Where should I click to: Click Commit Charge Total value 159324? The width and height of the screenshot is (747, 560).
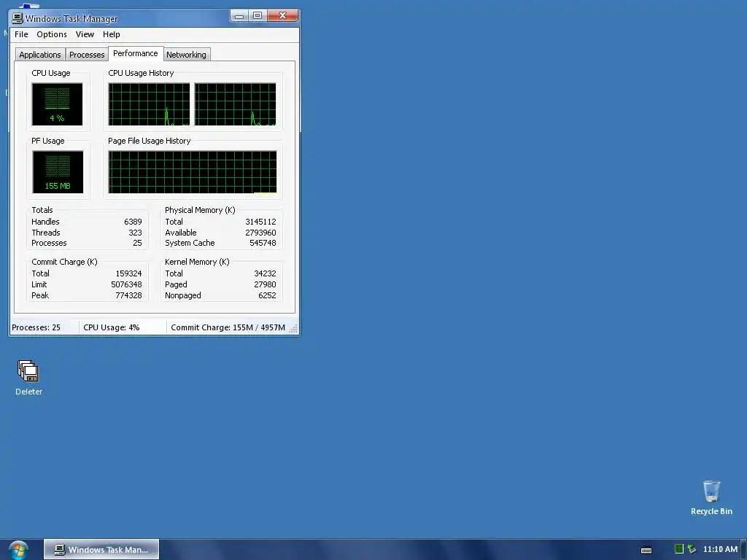point(128,274)
